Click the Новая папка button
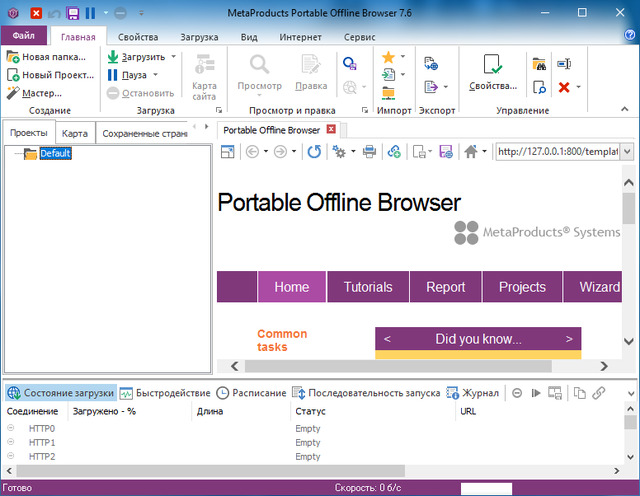640x496 pixels. (41, 57)
